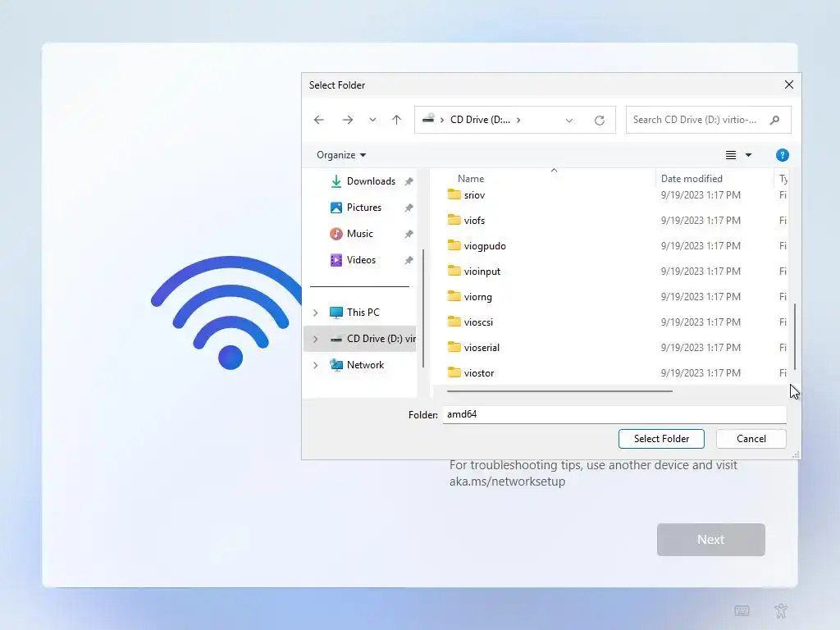
Task: Click viostor's date 9/19/2023 1:17 PM
Action: pos(701,373)
